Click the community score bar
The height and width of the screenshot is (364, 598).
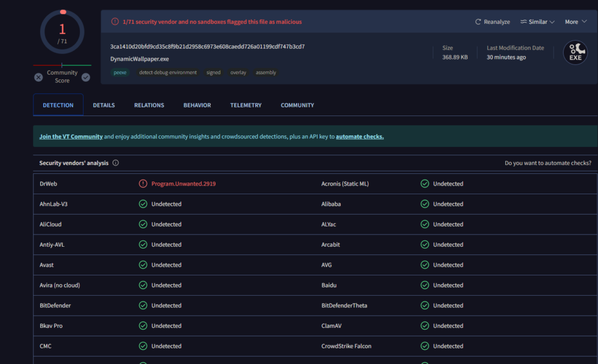62,65
